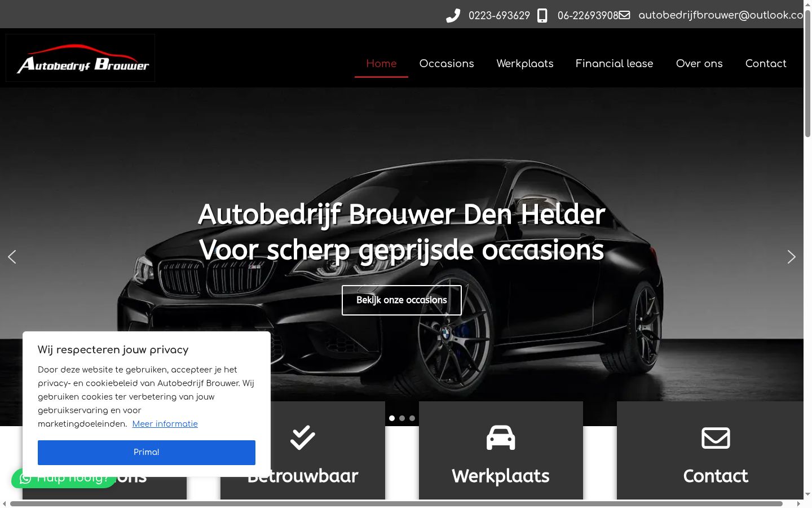Image resolution: width=812 pixels, height=508 pixels.
Task: Click the envelope icon above Contact card
Action: (716, 437)
